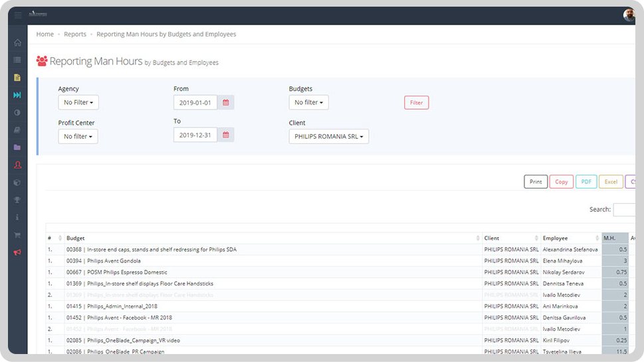Click the company logo in top bar

(x=38, y=14)
